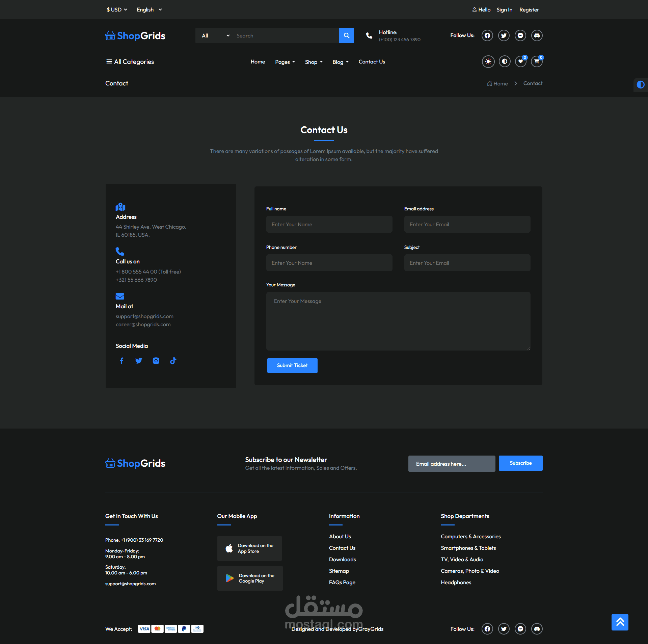
Task: Click the TikTok icon under Social Media
Action: pos(173,361)
